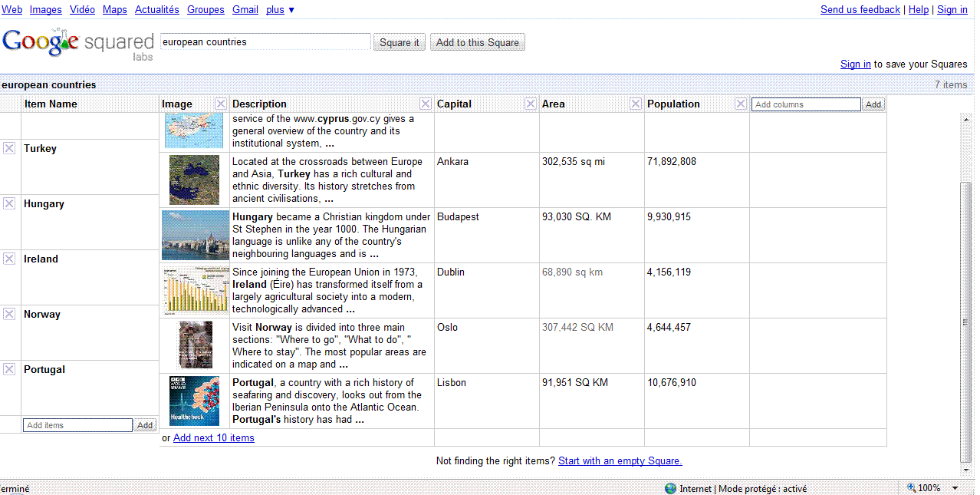Click the magnifier zoom icon in status bar

911,488
